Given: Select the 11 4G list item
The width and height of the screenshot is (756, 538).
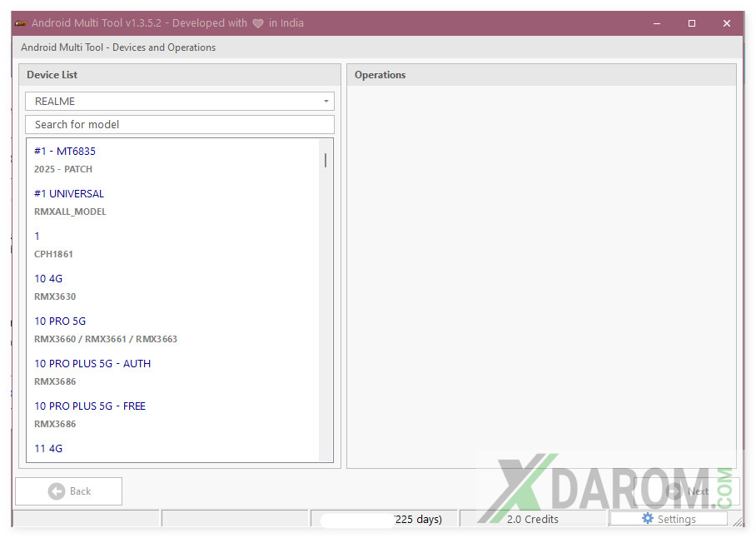Looking at the screenshot, I should click(x=48, y=449).
